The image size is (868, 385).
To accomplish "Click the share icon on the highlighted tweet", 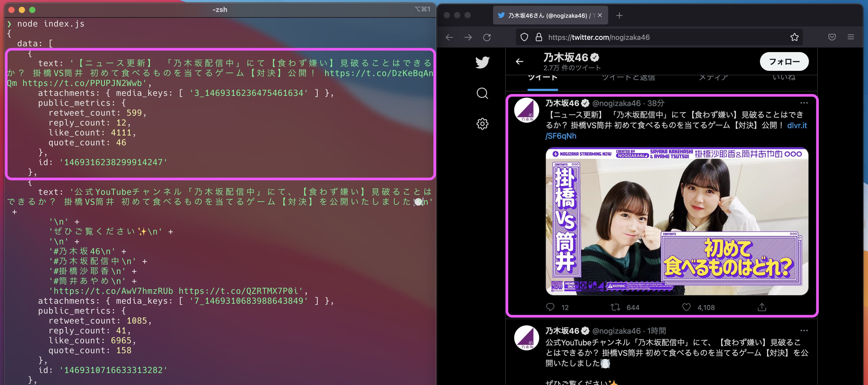I will tap(762, 307).
